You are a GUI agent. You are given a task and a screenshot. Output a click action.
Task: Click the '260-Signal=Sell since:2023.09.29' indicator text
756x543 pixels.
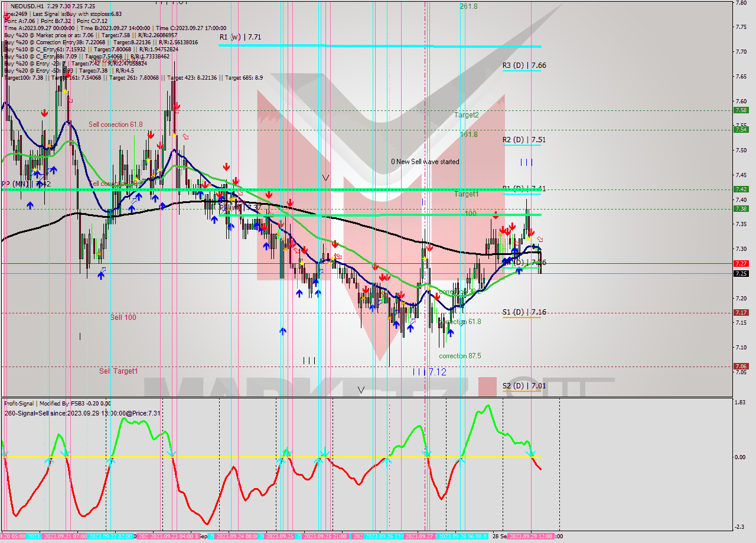pyautogui.click(x=82, y=413)
